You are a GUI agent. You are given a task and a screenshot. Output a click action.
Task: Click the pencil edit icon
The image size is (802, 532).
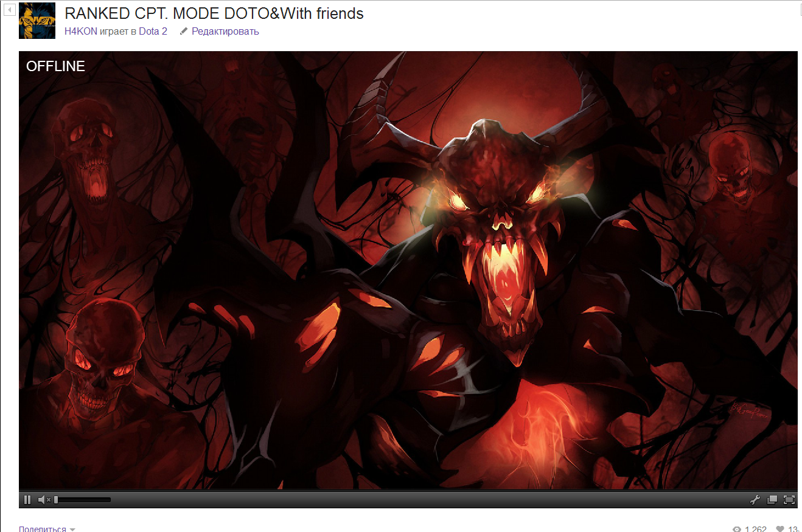(x=184, y=31)
